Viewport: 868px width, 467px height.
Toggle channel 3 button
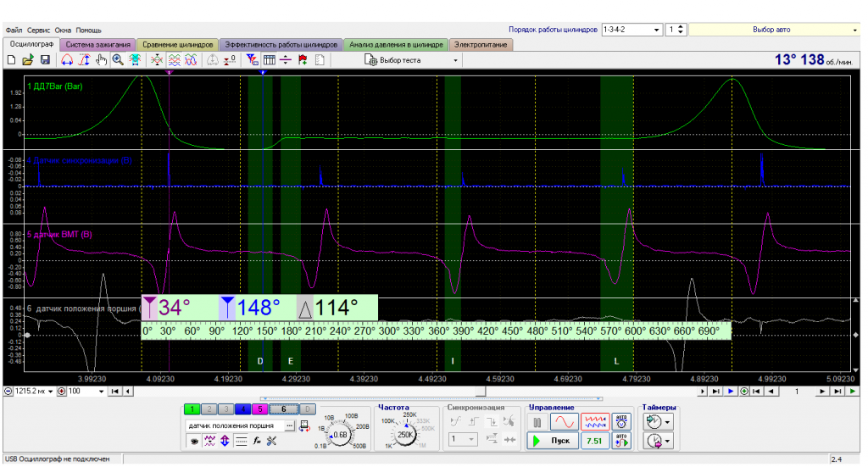pos(225,409)
